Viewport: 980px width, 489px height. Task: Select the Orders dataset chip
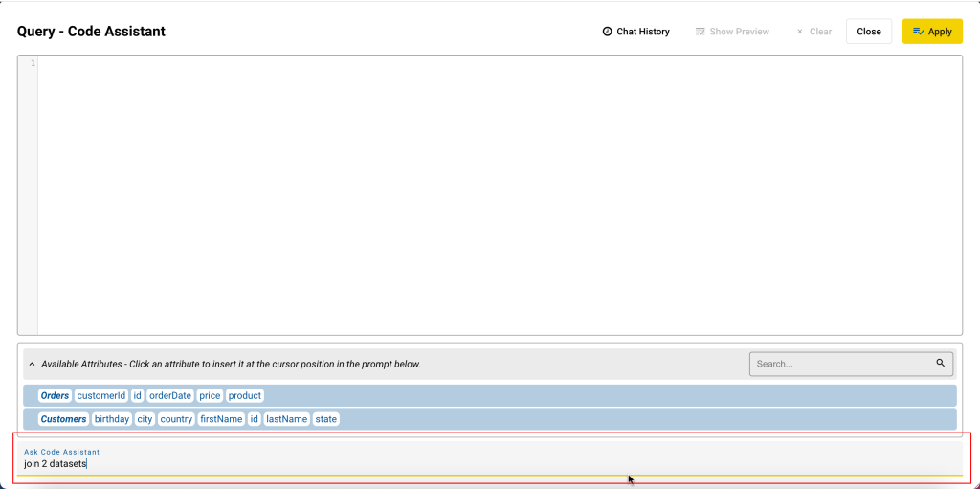[55, 395]
